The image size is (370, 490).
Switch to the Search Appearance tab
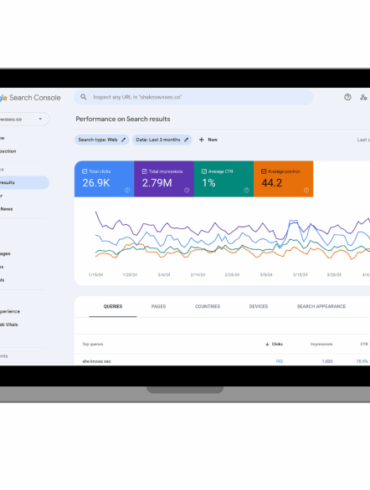pos(321,306)
